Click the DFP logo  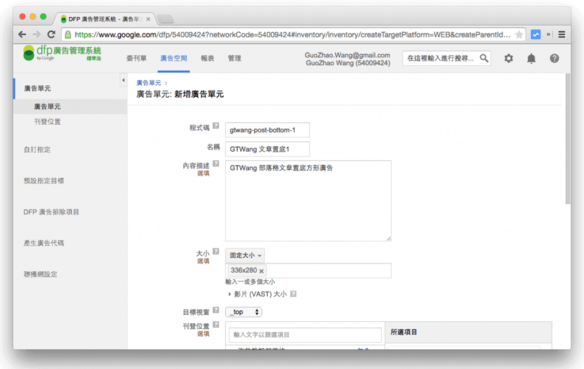[x=62, y=53]
